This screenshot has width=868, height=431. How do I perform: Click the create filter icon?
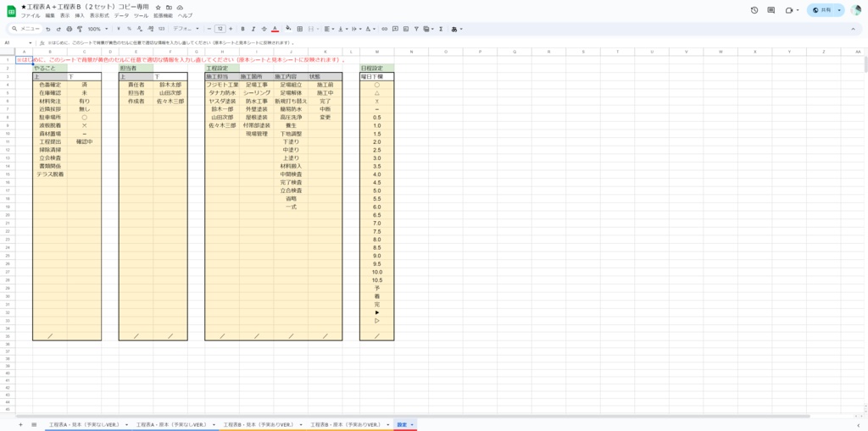click(416, 29)
